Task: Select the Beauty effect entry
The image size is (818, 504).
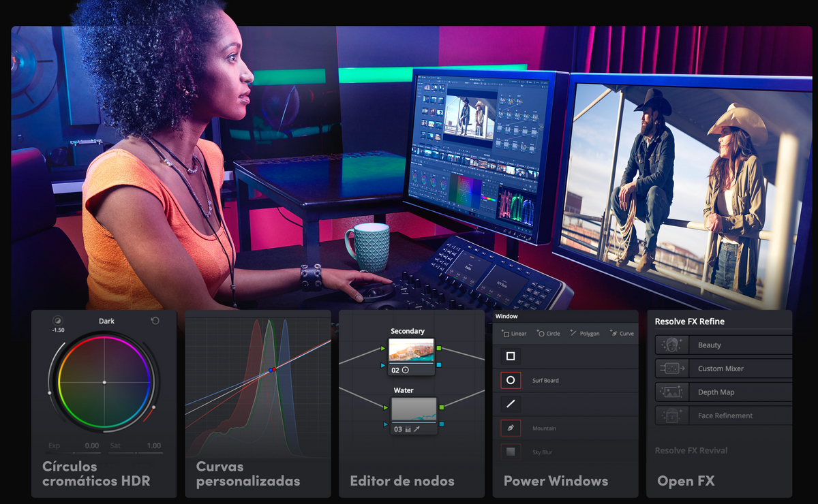Action: click(723, 345)
